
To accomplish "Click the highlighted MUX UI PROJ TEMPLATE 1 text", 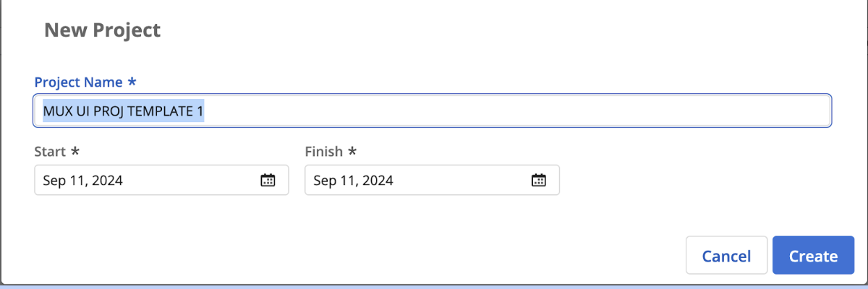I will 123,111.
